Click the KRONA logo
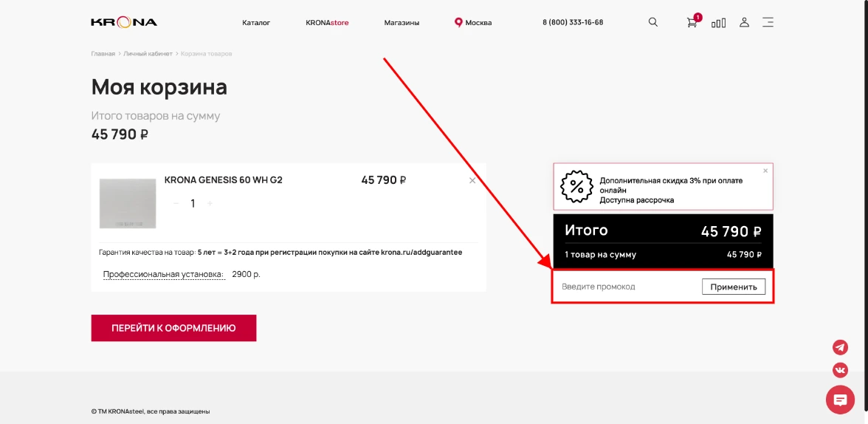The height and width of the screenshot is (424, 868). coord(124,22)
